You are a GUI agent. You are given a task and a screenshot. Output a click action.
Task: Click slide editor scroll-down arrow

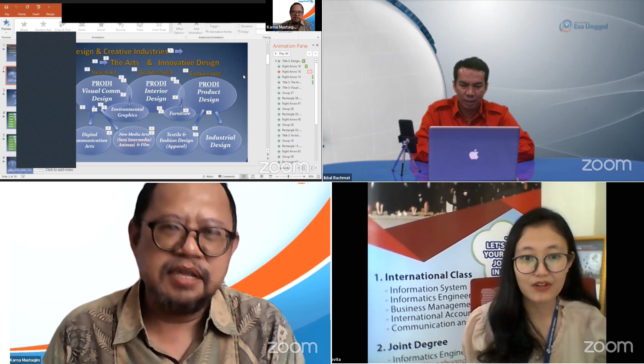[x=268, y=150]
